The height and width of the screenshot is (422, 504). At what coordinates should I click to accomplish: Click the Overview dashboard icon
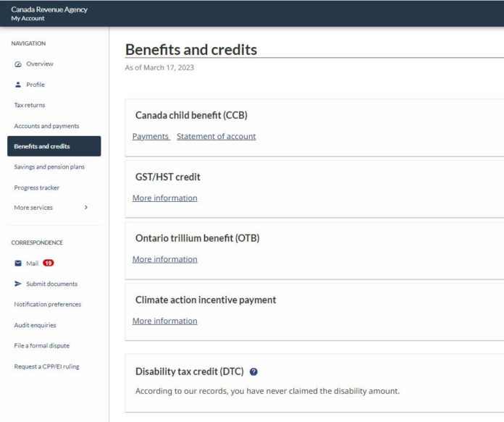[18, 64]
